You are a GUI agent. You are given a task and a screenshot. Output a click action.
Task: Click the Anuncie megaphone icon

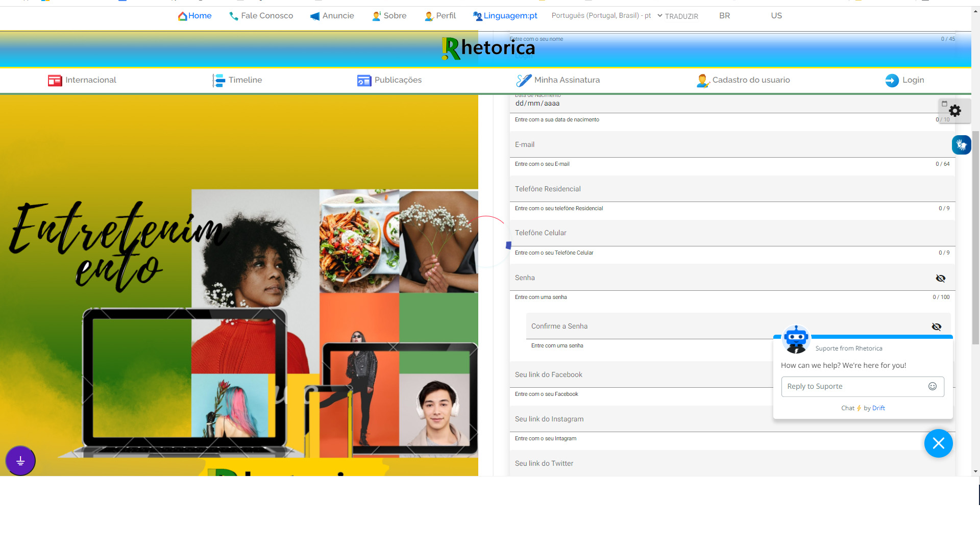click(x=315, y=16)
